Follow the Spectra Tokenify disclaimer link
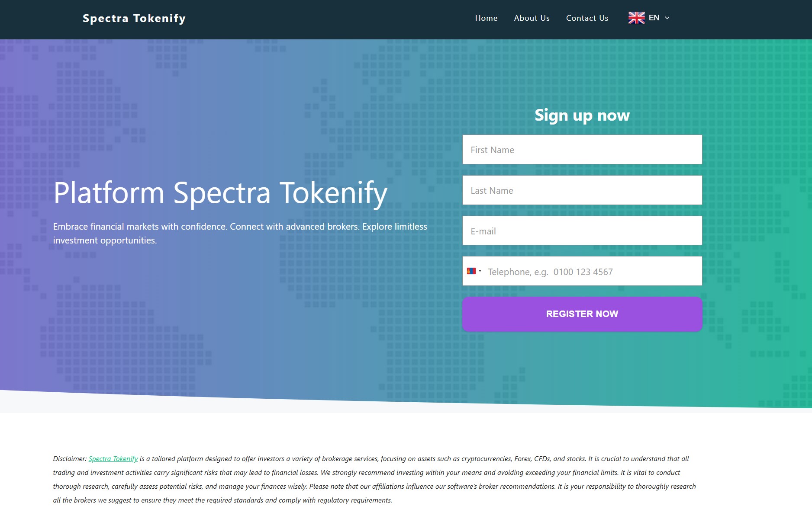The width and height of the screenshot is (812, 522). pos(113,458)
